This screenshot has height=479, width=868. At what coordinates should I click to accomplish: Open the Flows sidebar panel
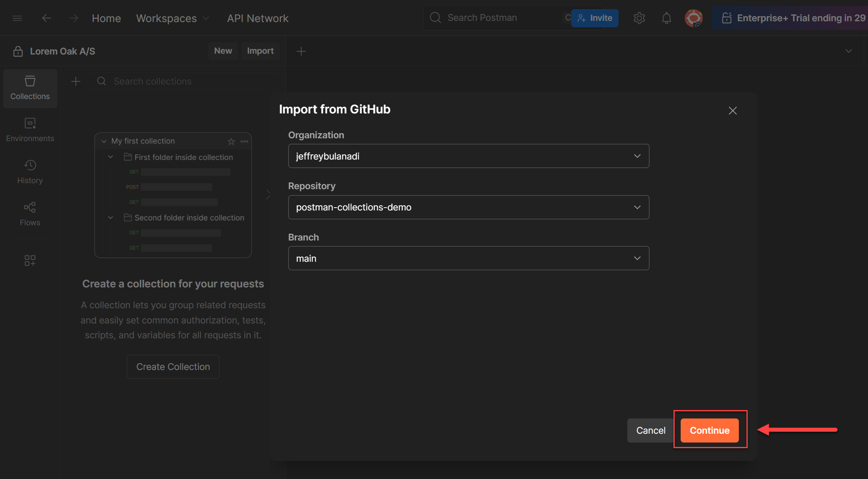coord(30,214)
